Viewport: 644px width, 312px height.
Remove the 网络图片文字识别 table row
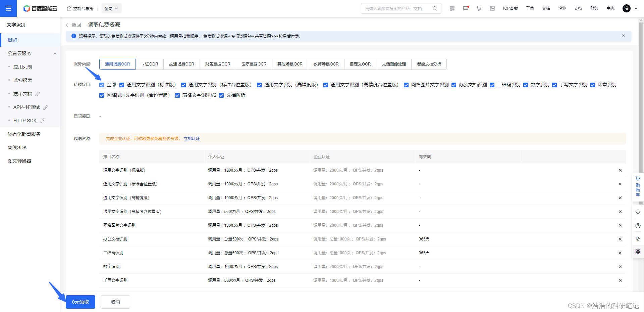(620, 225)
